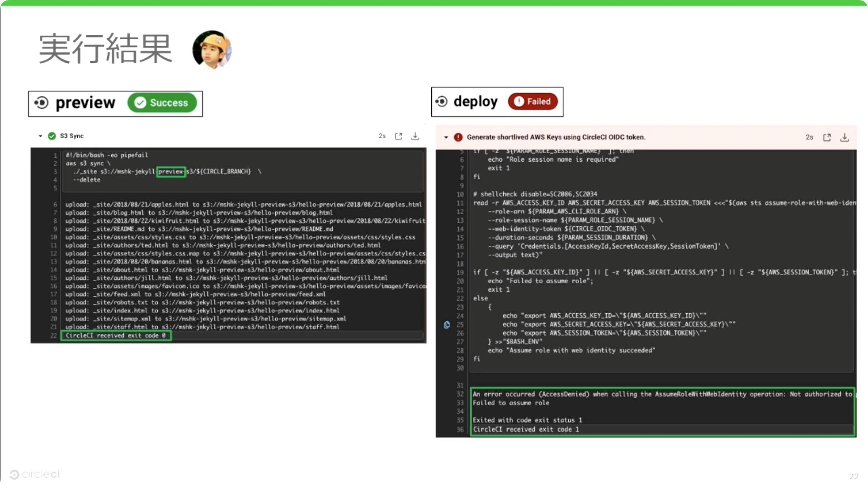
Task: Click the 2s duration on the S3 Sync step
Action: click(x=382, y=136)
